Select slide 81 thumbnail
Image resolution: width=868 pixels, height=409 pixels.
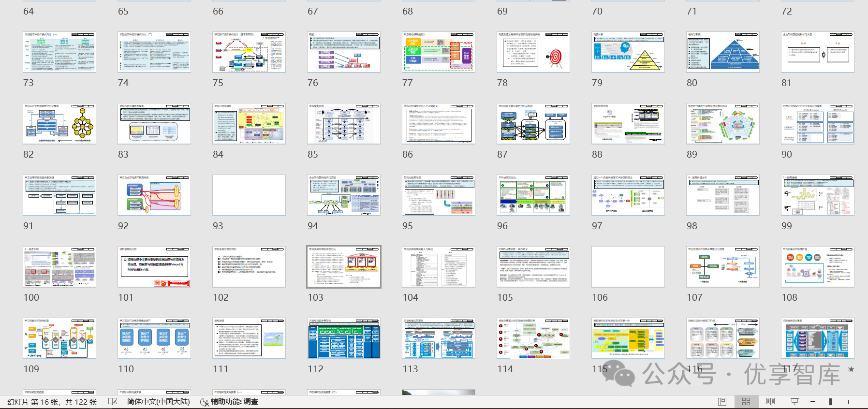(818, 52)
